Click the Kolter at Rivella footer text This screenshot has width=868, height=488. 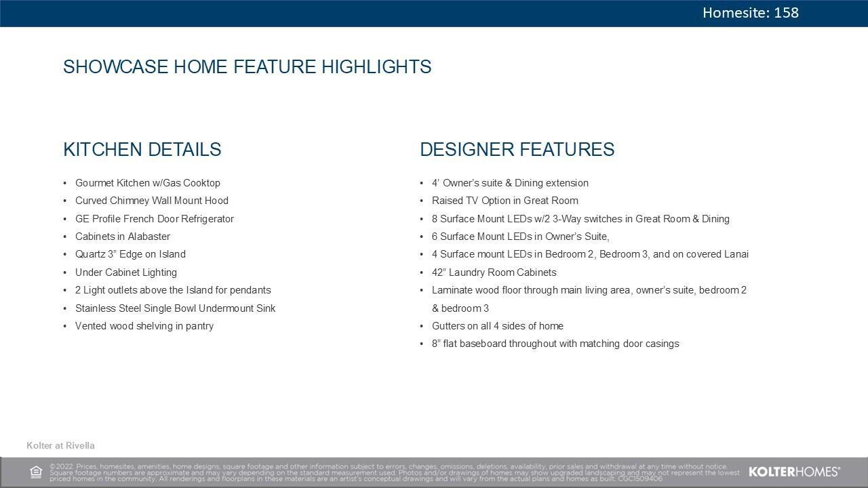point(60,446)
